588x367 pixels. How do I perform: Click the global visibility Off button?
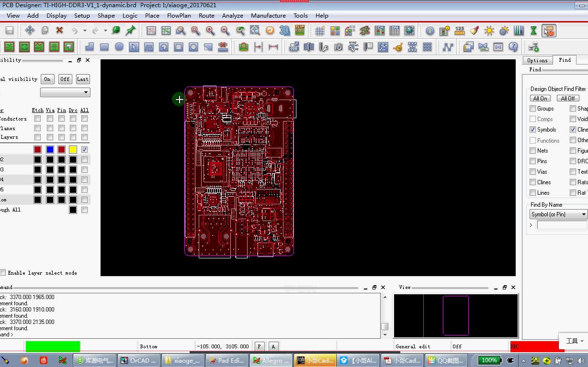tap(65, 79)
